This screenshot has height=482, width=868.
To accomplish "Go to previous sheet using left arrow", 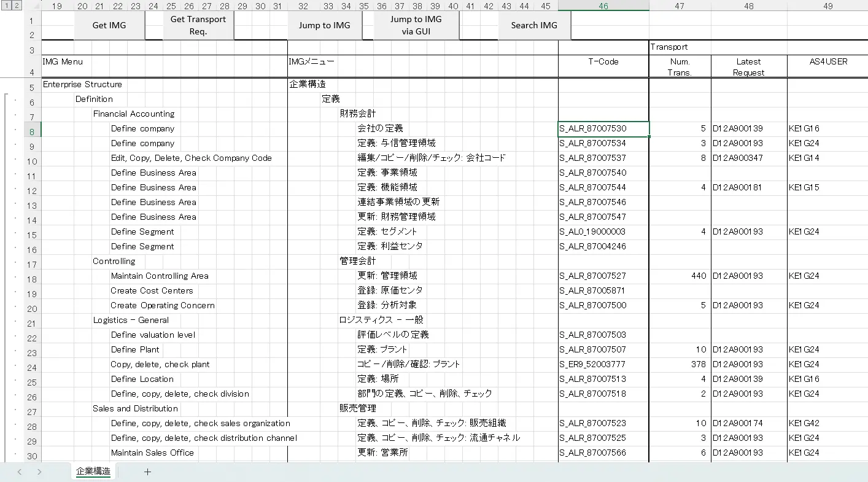I will point(20,472).
